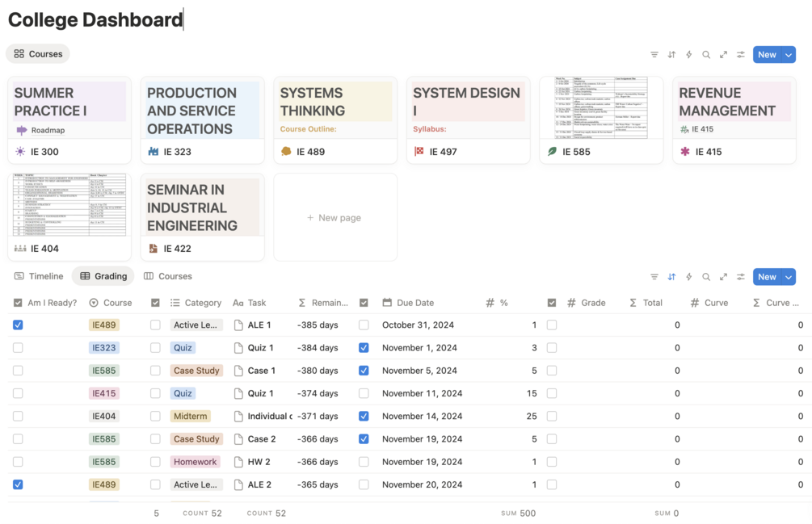Screen dimensions: 812x524
Task: Select the Courses tab next to Grading
Action: pos(168,276)
